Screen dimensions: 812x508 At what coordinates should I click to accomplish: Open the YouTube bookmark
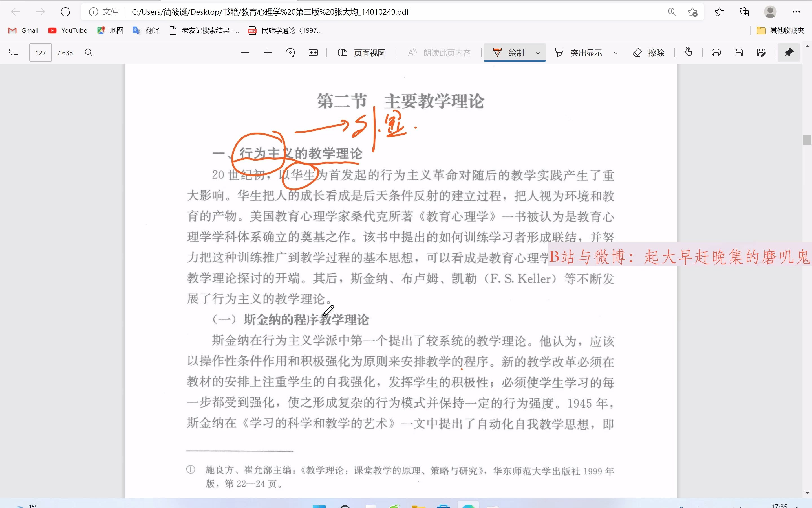pos(68,30)
